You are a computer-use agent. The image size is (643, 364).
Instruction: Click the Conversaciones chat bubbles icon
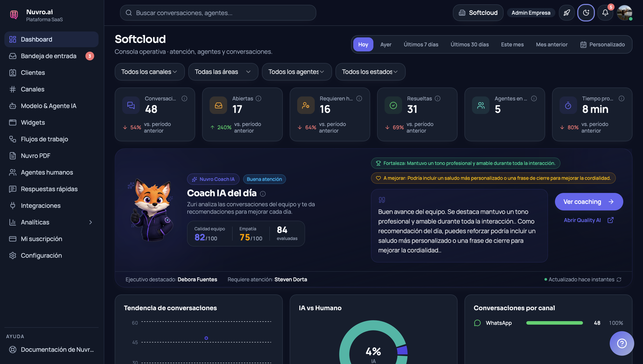(x=131, y=105)
